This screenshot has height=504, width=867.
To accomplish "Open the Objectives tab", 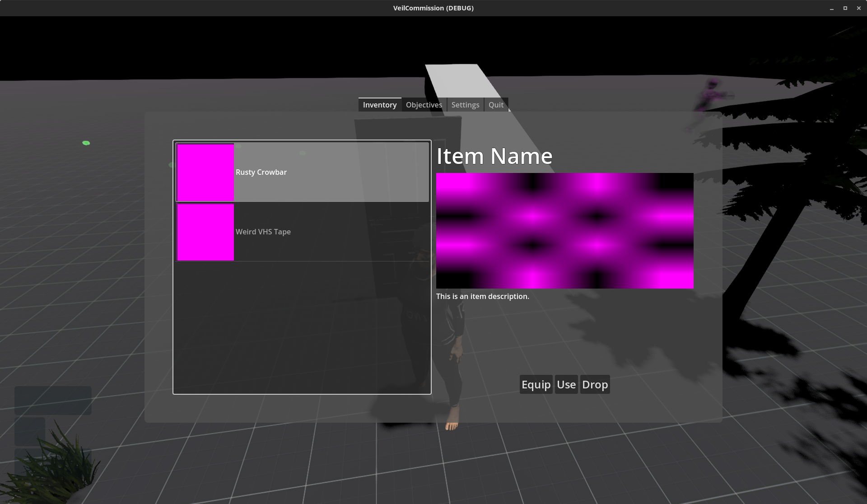I will pyautogui.click(x=424, y=105).
